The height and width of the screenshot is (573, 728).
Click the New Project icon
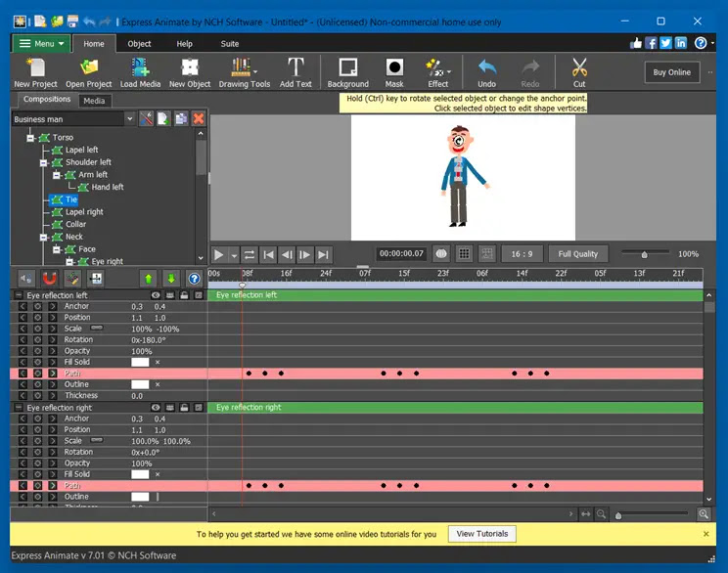click(x=36, y=72)
